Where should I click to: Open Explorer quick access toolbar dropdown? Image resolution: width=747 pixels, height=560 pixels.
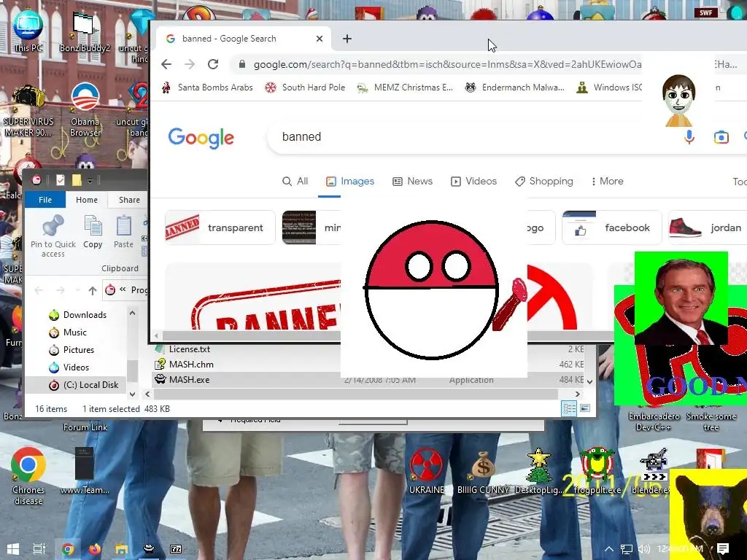coord(90,181)
